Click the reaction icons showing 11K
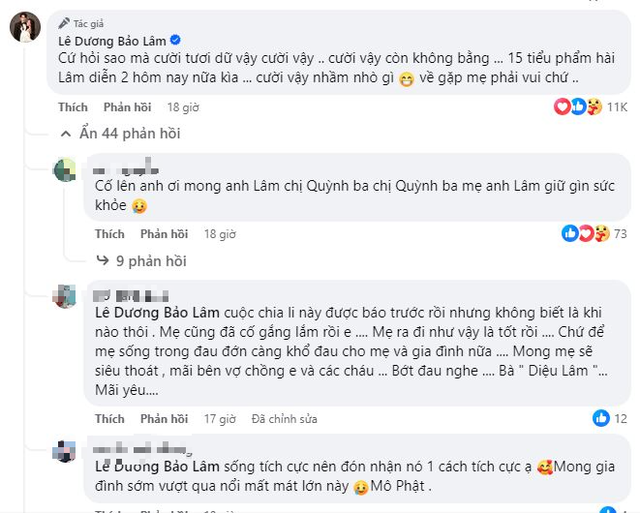Viewport: 640px width, 513px height. 581,107
